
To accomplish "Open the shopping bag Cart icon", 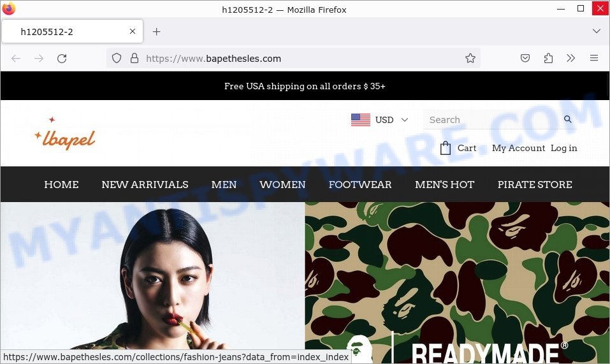I will click(446, 148).
